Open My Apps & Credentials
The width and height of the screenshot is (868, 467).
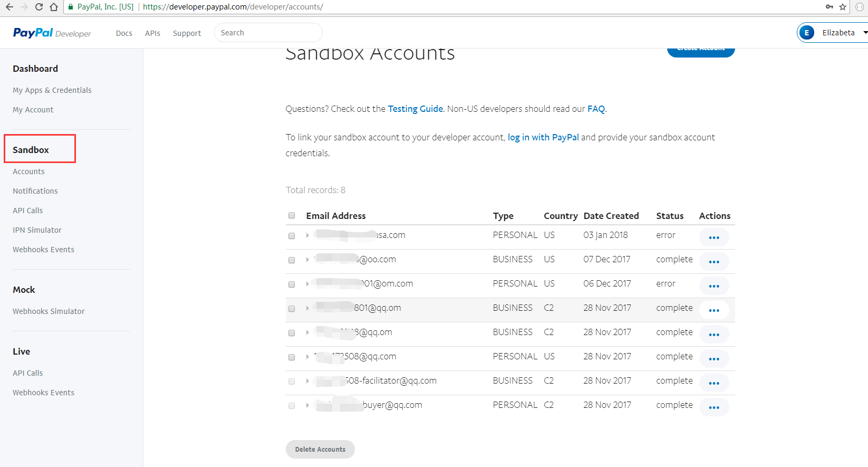[52, 90]
